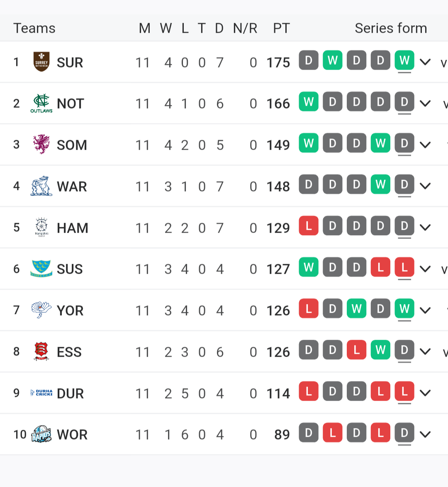This screenshot has width=448, height=487.
Task: Select WOR's last D form badge
Action: pyautogui.click(x=404, y=433)
